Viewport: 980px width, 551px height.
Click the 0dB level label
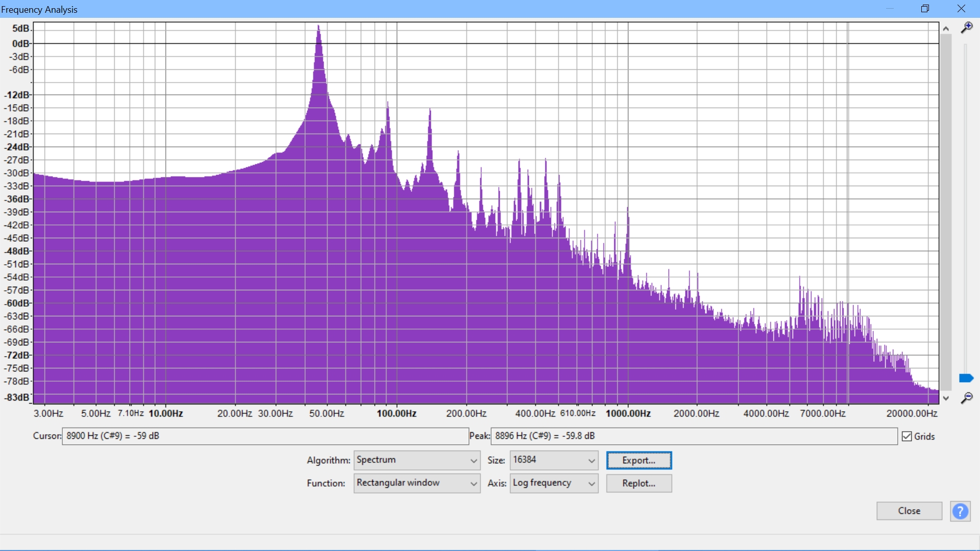[x=20, y=43]
